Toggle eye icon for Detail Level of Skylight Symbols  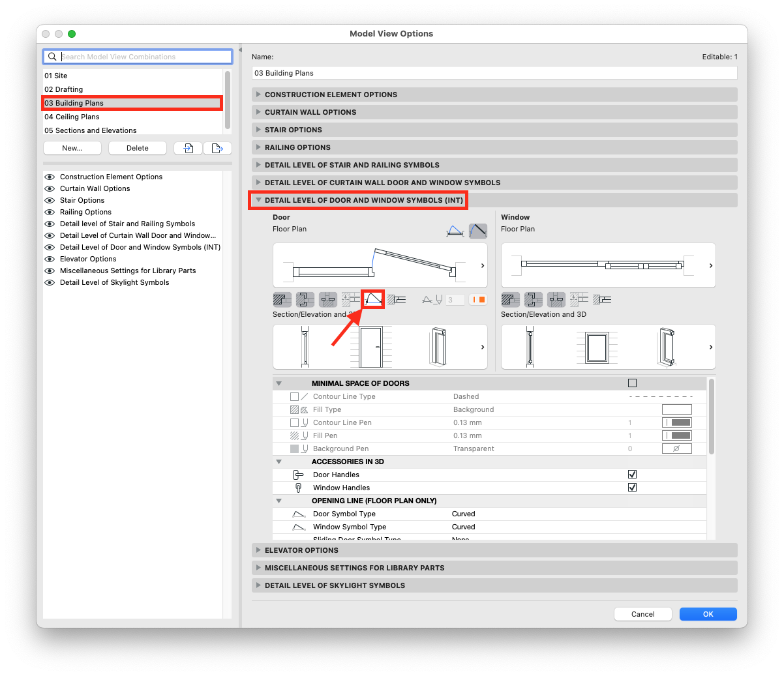pos(49,282)
